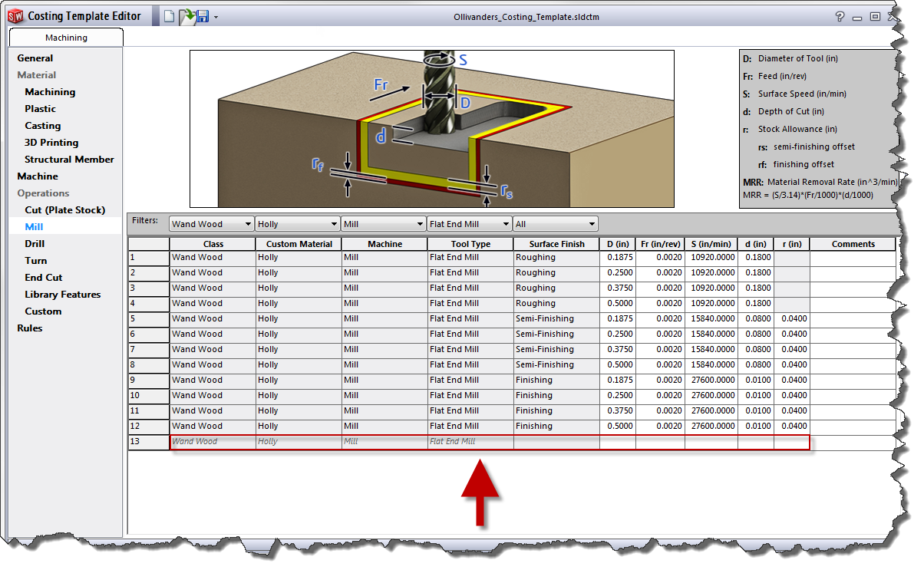924x570 pixels.
Task: Open the Mill machine filter
Action: 384,224
